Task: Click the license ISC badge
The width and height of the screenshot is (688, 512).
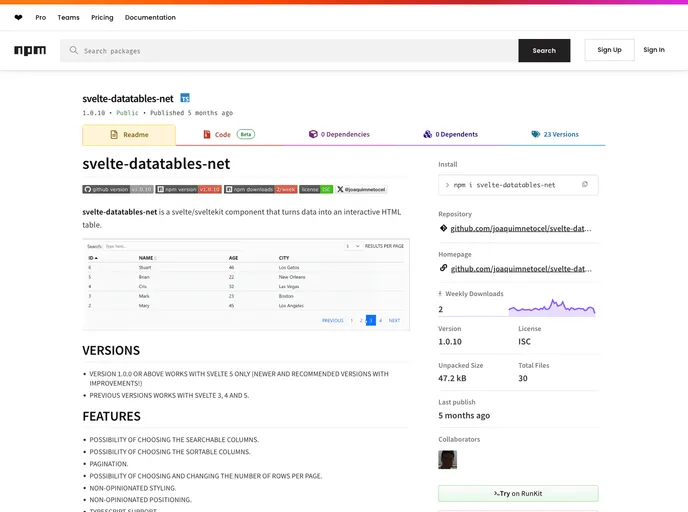Action: click(x=316, y=190)
